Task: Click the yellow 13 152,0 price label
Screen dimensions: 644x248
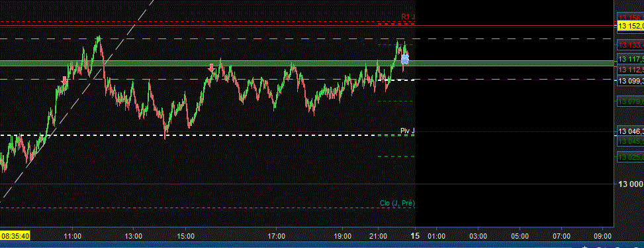Action: tap(631, 26)
